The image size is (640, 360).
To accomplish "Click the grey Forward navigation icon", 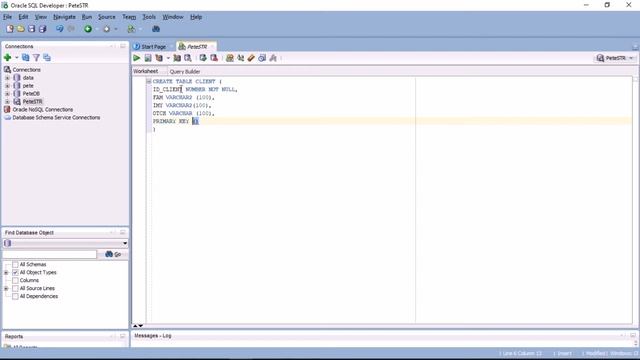I will click(x=107, y=29).
